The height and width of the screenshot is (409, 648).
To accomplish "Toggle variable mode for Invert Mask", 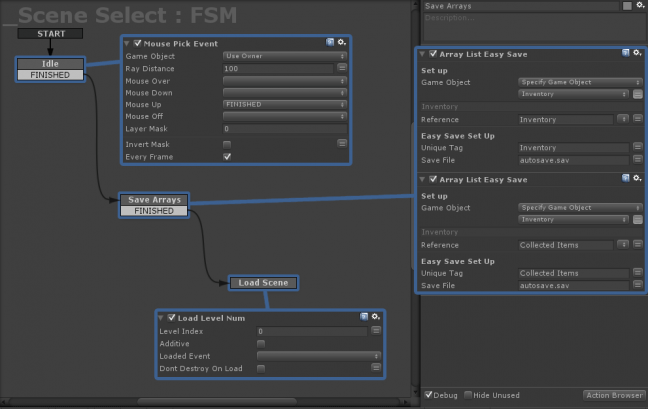I will pos(342,143).
